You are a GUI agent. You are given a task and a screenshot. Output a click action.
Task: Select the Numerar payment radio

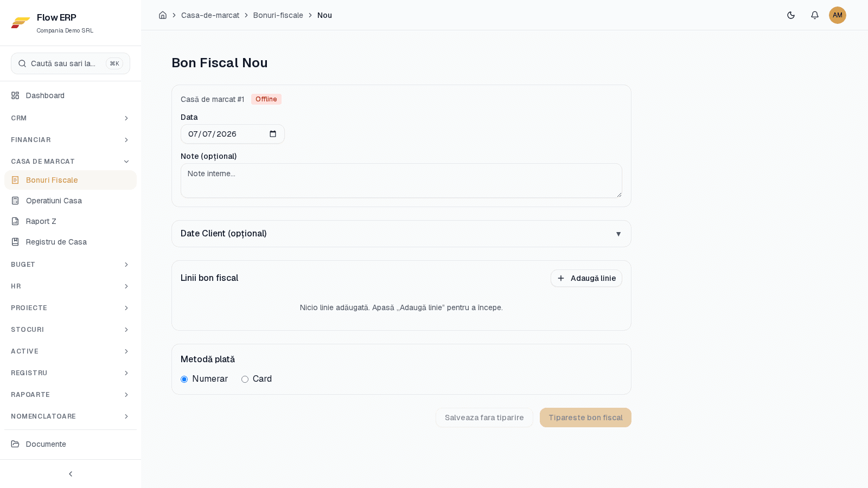tap(184, 379)
